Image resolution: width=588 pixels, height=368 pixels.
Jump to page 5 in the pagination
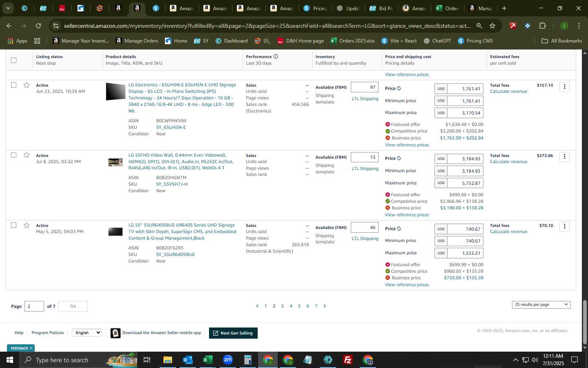(299, 306)
